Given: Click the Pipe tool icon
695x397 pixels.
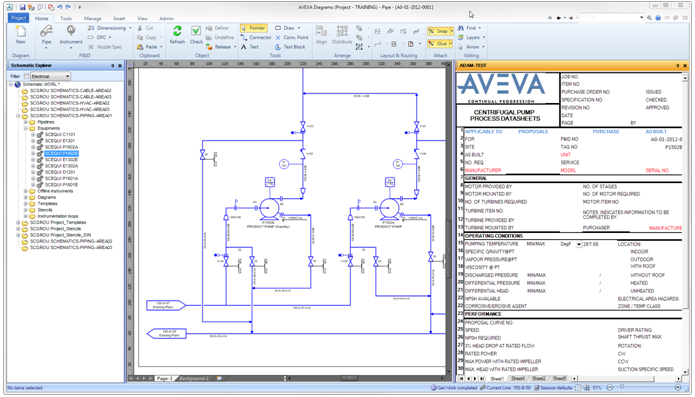Looking at the screenshot, I should (x=46, y=31).
